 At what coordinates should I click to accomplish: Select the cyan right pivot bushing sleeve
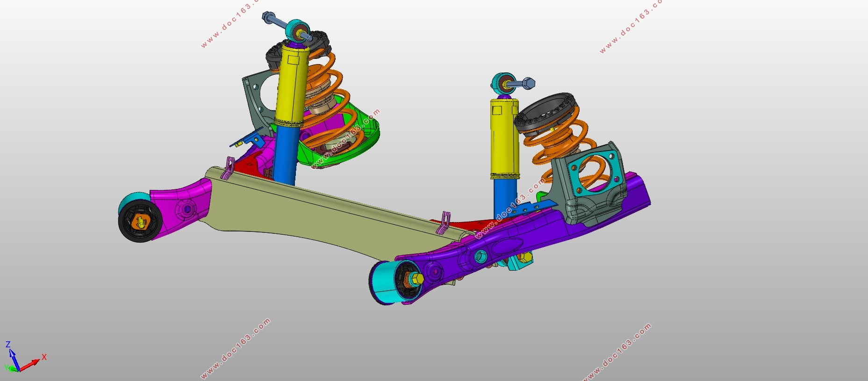386,282
